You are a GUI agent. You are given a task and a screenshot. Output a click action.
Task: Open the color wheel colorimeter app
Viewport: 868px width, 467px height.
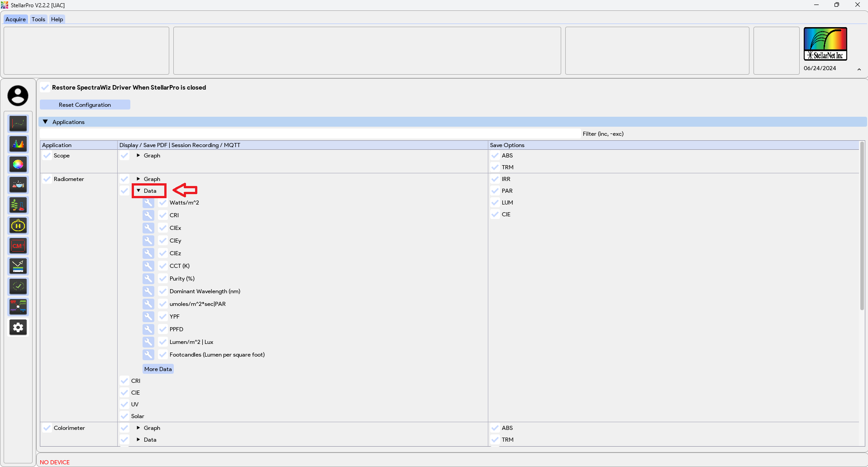coord(18,164)
